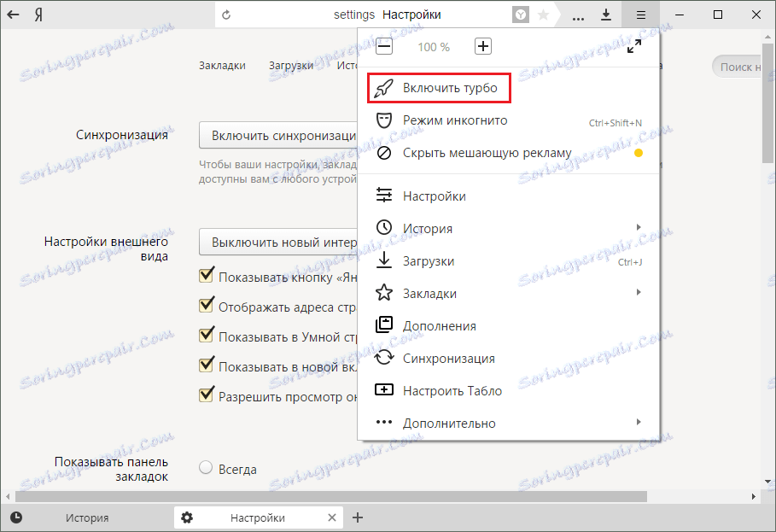This screenshot has width=776, height=532.
Task: Expand Закладки submenu arrow
Action: (639, 292)
